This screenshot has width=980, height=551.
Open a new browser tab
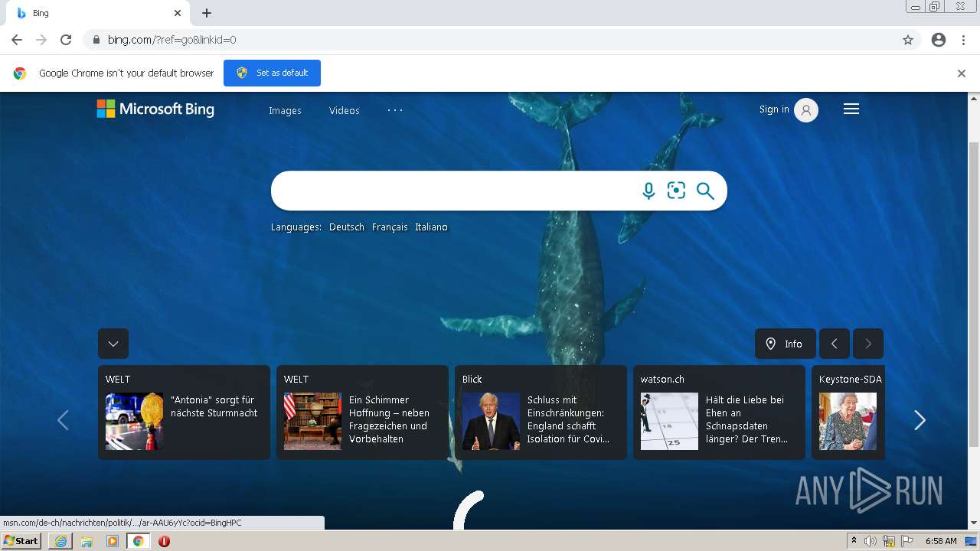(207, 13)
